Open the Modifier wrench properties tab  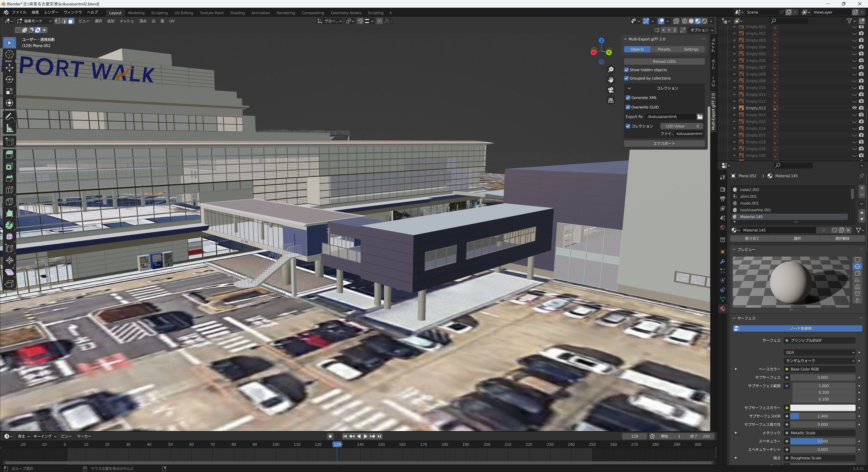click(722, 262)
